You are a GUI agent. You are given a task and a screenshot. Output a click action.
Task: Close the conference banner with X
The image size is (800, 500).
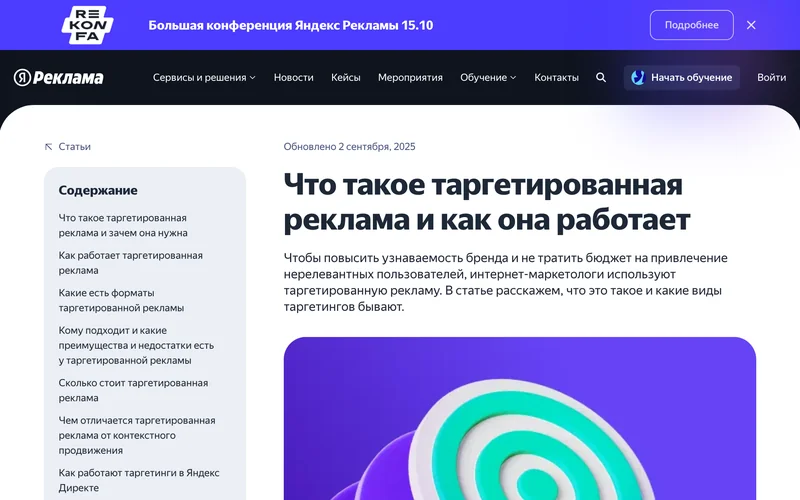pos(751,25)
